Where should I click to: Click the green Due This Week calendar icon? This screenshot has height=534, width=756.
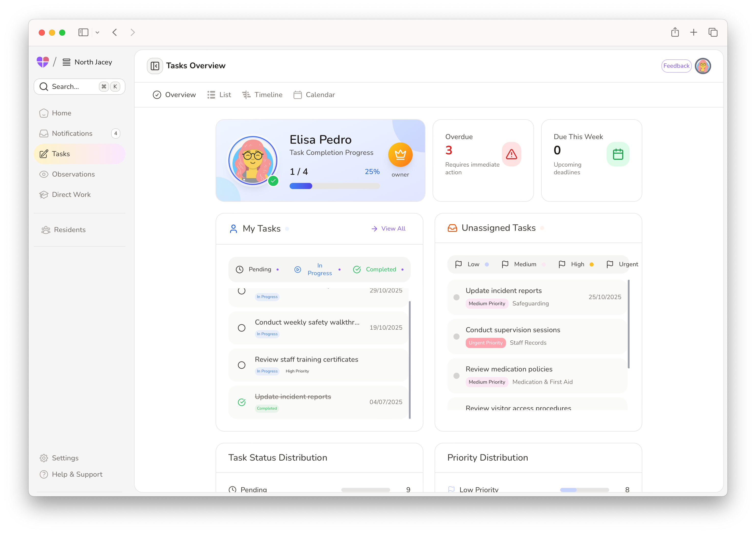click(x=618, y=154)
